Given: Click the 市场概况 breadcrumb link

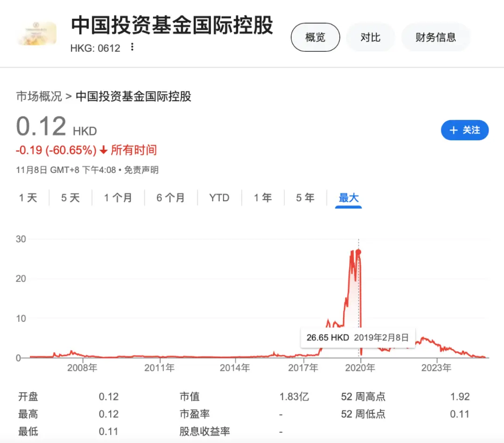Looking at the screenshot, I should [x=39, y=97].
